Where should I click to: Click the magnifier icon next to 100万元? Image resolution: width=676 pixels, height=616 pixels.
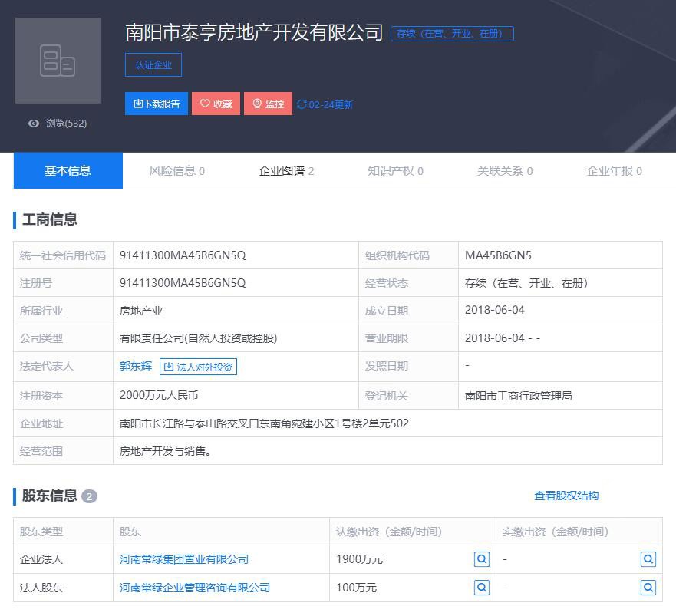[x=482, y=588]
